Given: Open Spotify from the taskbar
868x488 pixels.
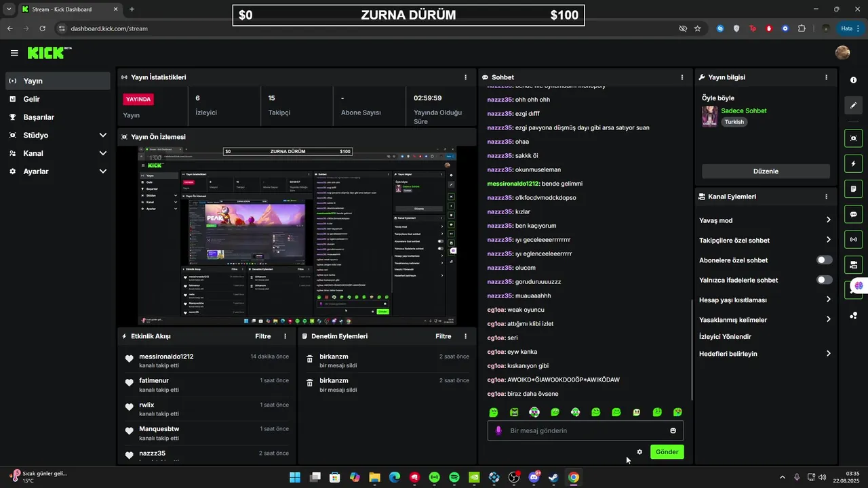Looking at the screenshot, I should [454, 477].
